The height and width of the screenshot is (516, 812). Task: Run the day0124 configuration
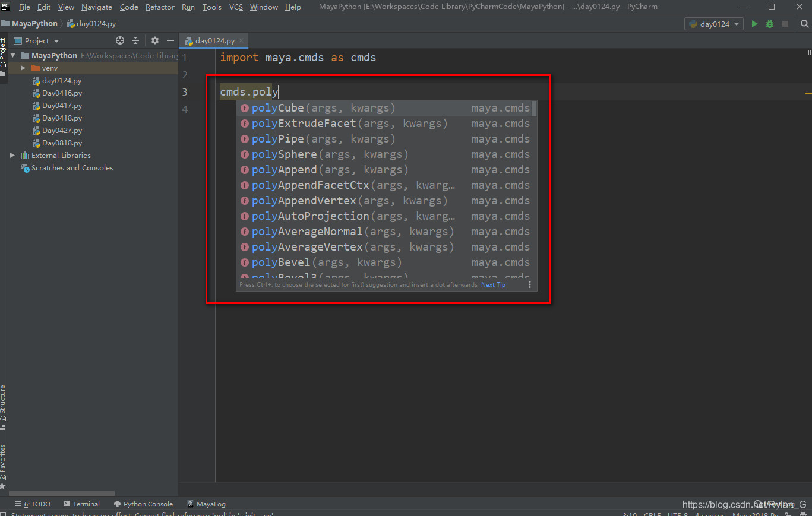[x=754, y=24]
